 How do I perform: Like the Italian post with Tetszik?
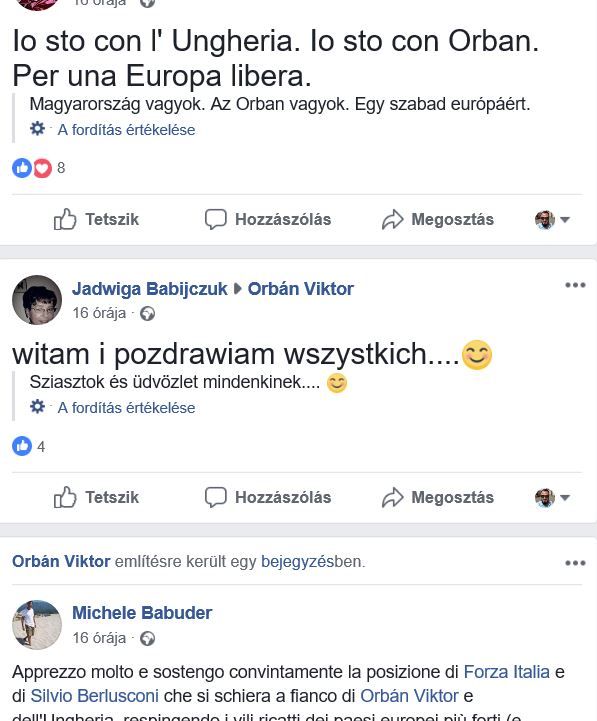[x=96, y=219]
